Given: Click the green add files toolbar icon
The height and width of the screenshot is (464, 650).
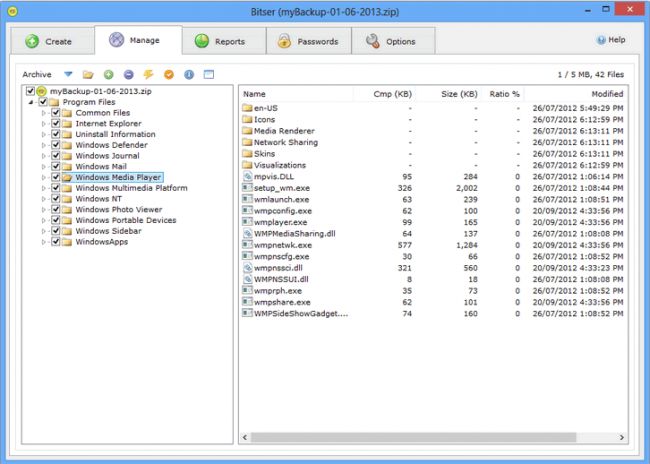Looking at the screenshot, I should (x=109, y=75).
